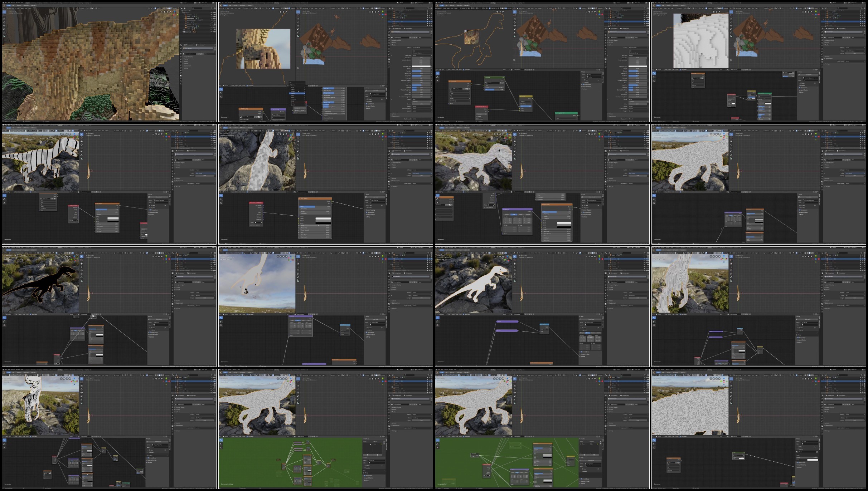Click node Name field in frame with open Add menu

click(378, 94)
